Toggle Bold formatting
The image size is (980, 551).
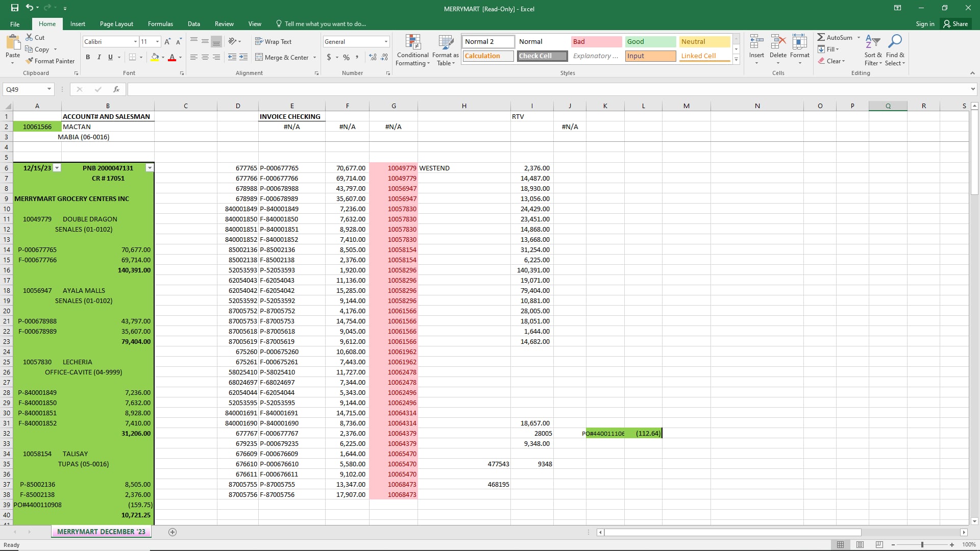click(x=88, y=57)
